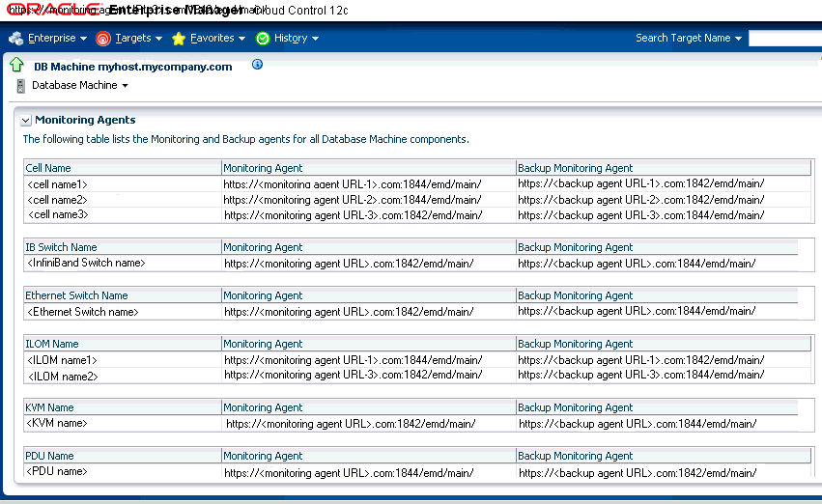Image resolution: width=822 pixels, height=504 pixels.
Task: Select the <cell name3> row
Action: 417,214
